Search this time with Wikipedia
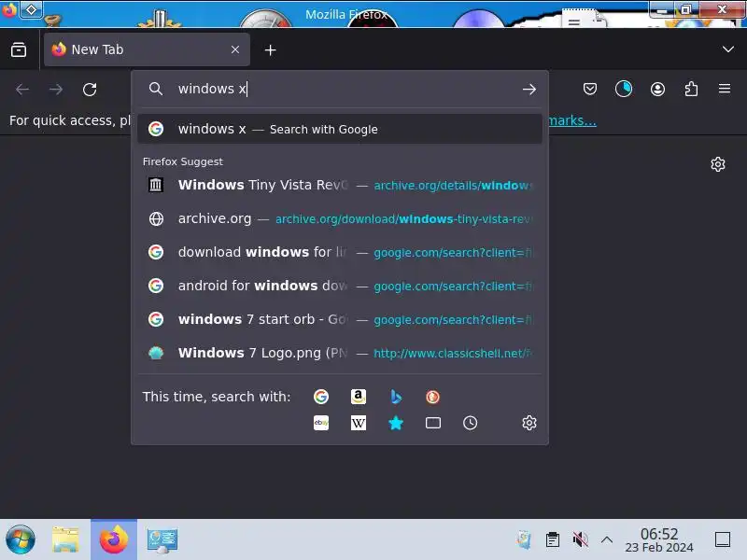The width and height of the screenshot is (747, 560). click(359, 423)
